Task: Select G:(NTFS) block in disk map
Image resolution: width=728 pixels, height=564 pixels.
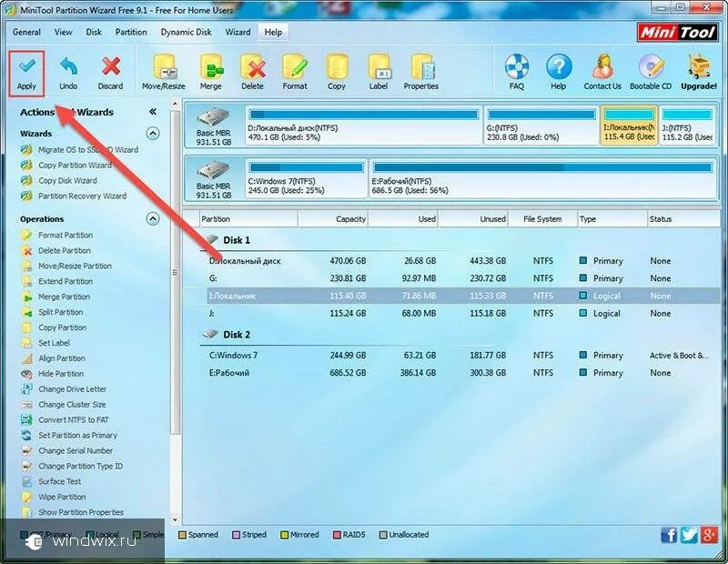Action: (x=541, y=126)
